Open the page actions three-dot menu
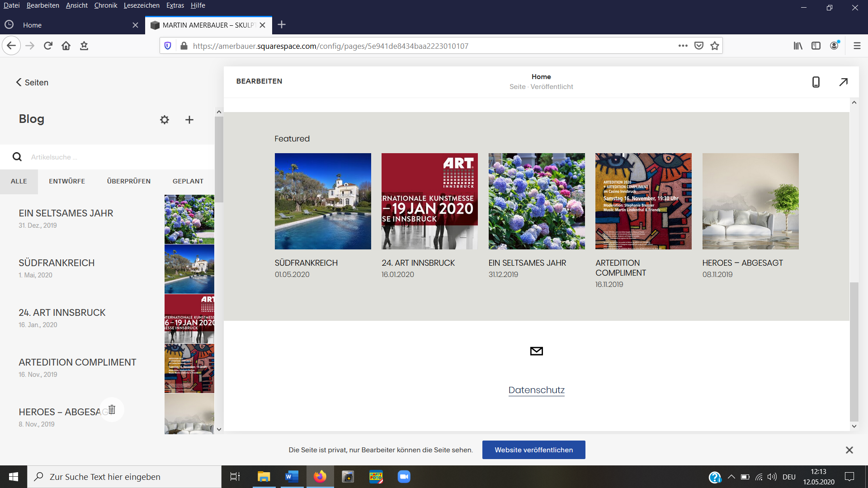The height and width of the screenshot is (488, 868). [x=684, y=46]
